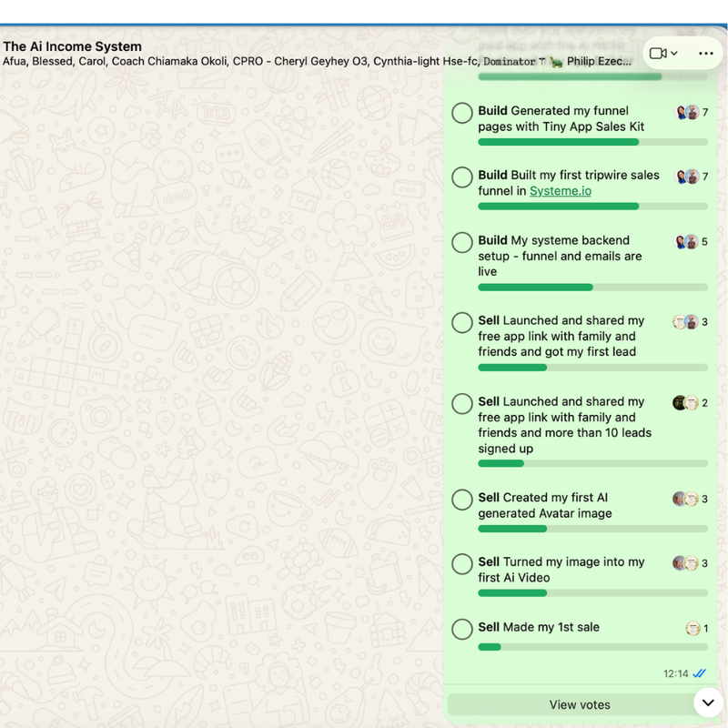This screenshot has height=728, width=728.
Task: Show voter avatars for 'My systeme backend setup'
Action: (686, 241)
